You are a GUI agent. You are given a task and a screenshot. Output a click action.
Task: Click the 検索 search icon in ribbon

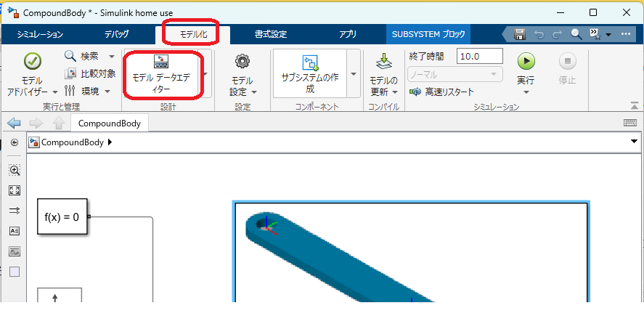tap(70, 56)
